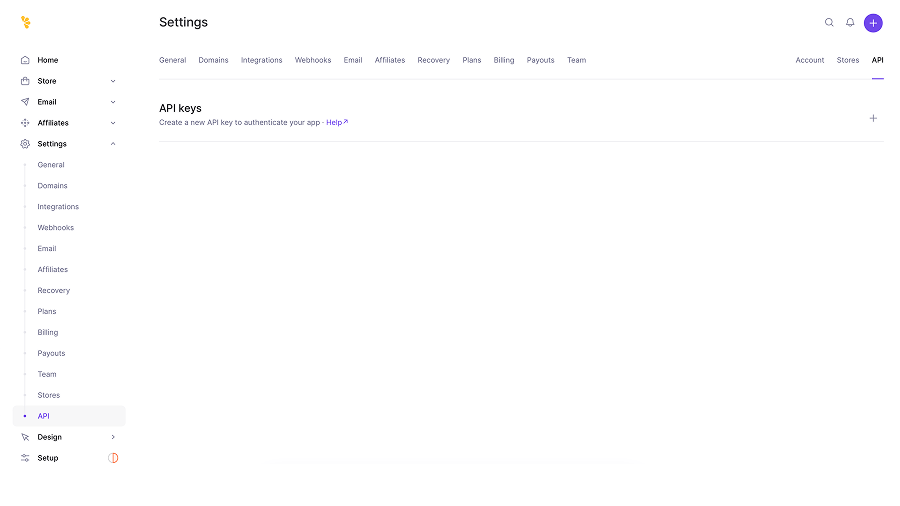Viewport: 900px width, 506px height.
Task: Open the search magnifier icon
Action: pos(829,22)
